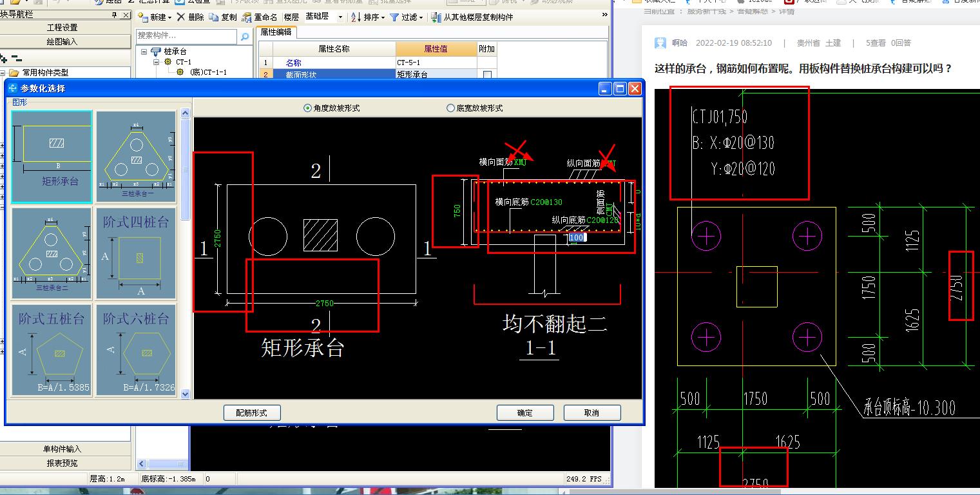980x495 pixels.
Task: Open 绘图输入 navigation section
Action: click(x=62, y=42)
